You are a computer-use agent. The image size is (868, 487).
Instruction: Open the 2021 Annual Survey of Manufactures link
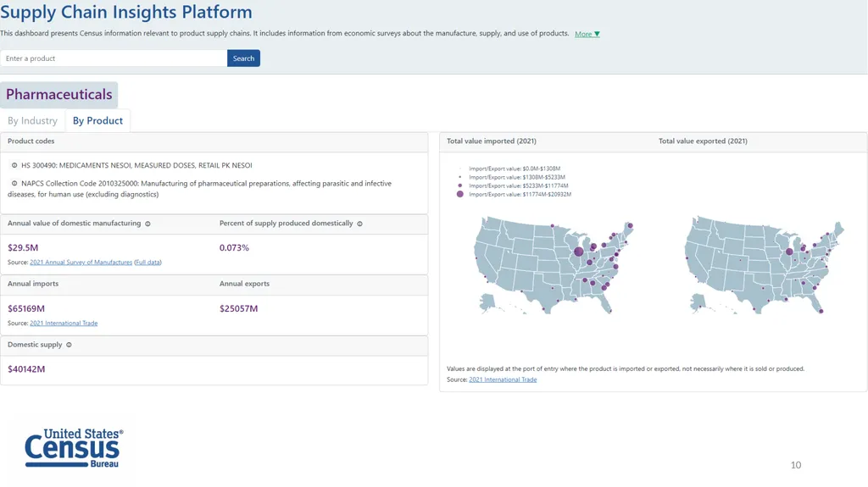(81, 263)
